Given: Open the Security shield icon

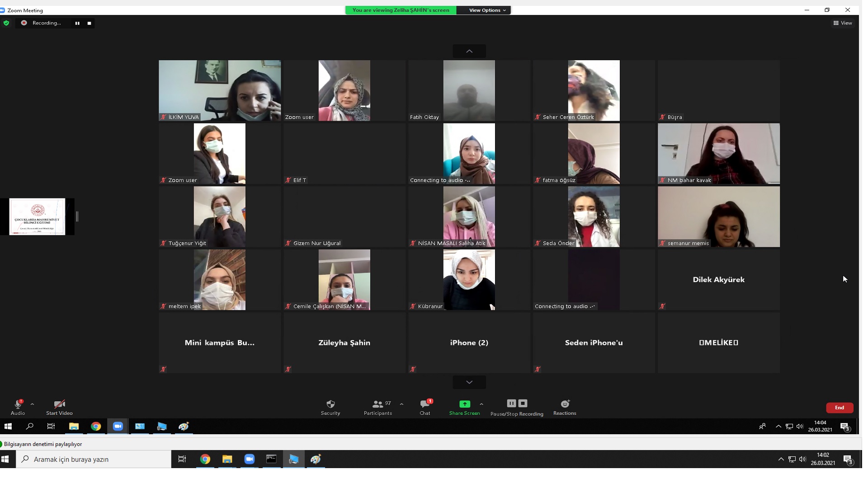Looking at the screenshot, I should (x=330, y=404).
